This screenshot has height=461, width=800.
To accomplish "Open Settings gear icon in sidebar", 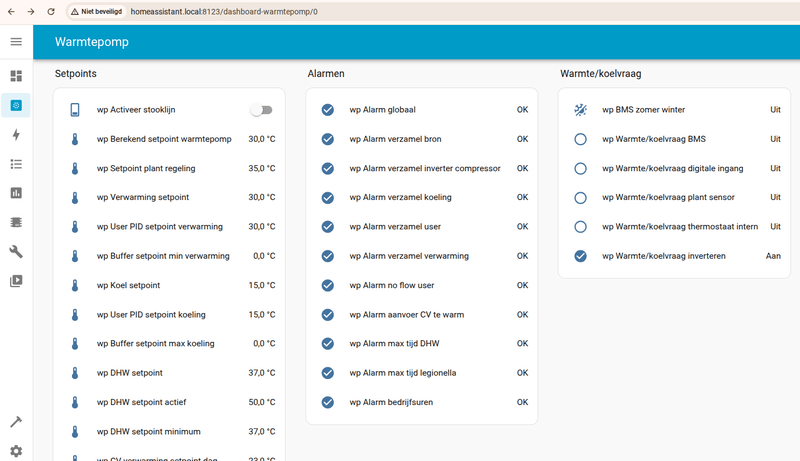I will 16,451.
